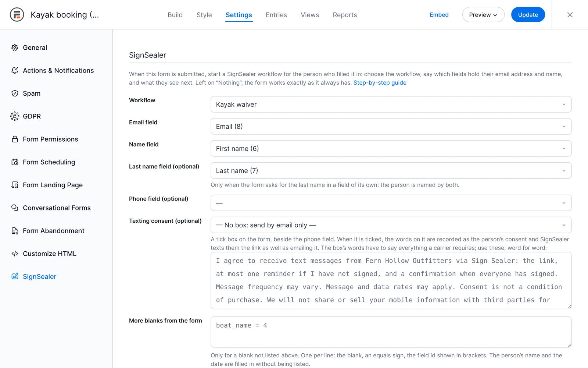Viewport: 588px width, 368px height.
Task: Open the Entries tab
Action: 276,15
